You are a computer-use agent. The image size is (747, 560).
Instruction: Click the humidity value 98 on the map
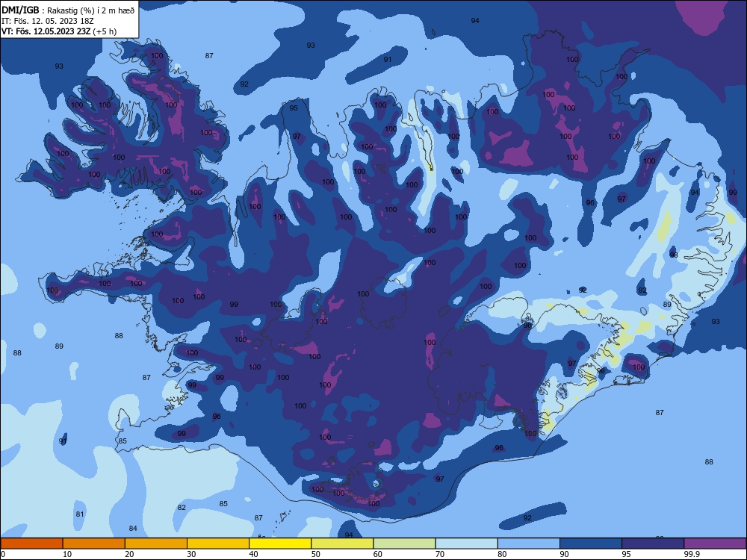point(674,255)
